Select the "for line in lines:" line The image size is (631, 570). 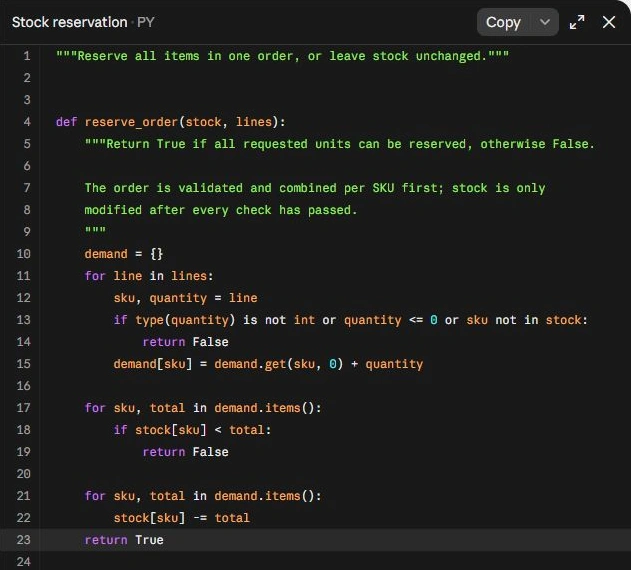tap(149, 276)
